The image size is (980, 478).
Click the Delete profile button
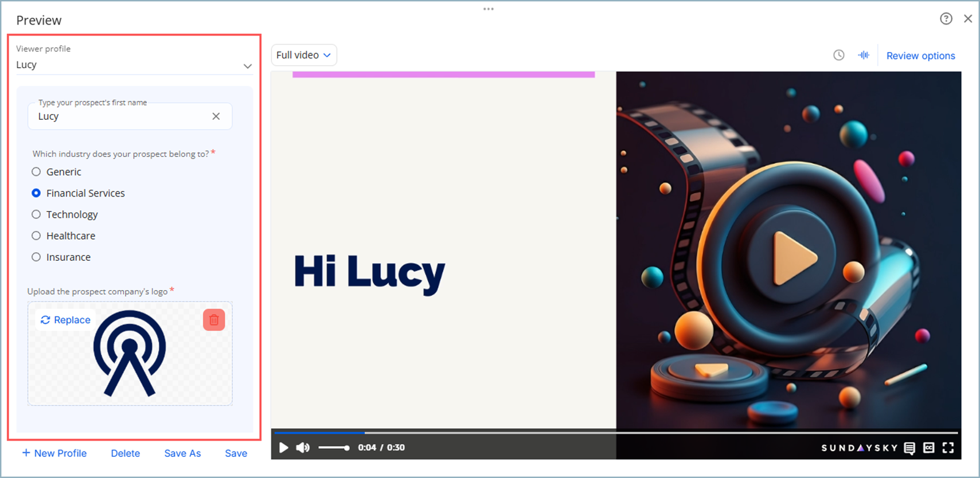click(x=126, y=453)
